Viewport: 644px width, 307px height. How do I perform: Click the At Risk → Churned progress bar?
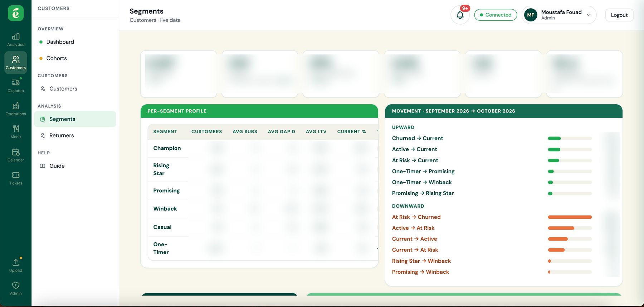pyautogui.click(x=570, y=217)
